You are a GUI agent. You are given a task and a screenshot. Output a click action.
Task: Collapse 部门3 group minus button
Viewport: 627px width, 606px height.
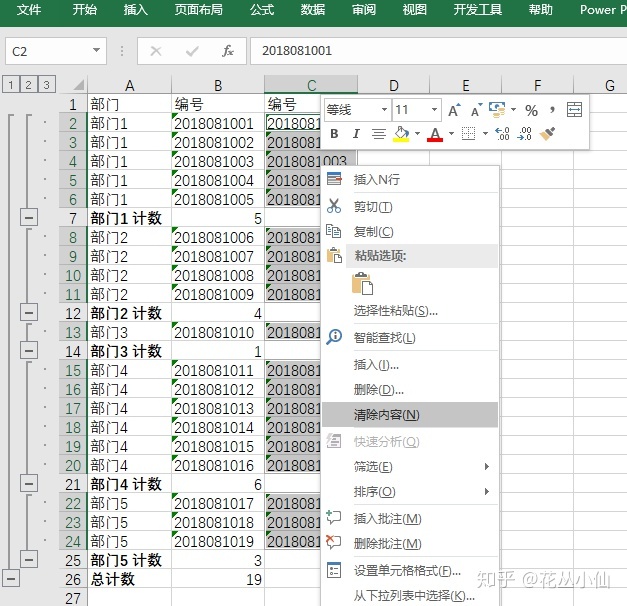pyautogui.click(x=29, y=351)
